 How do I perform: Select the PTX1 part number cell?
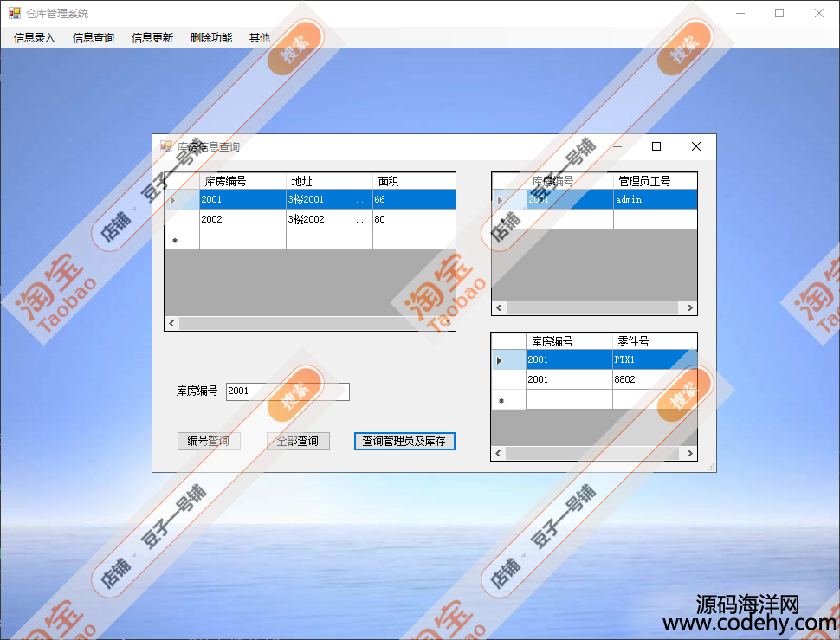(655, 359)
